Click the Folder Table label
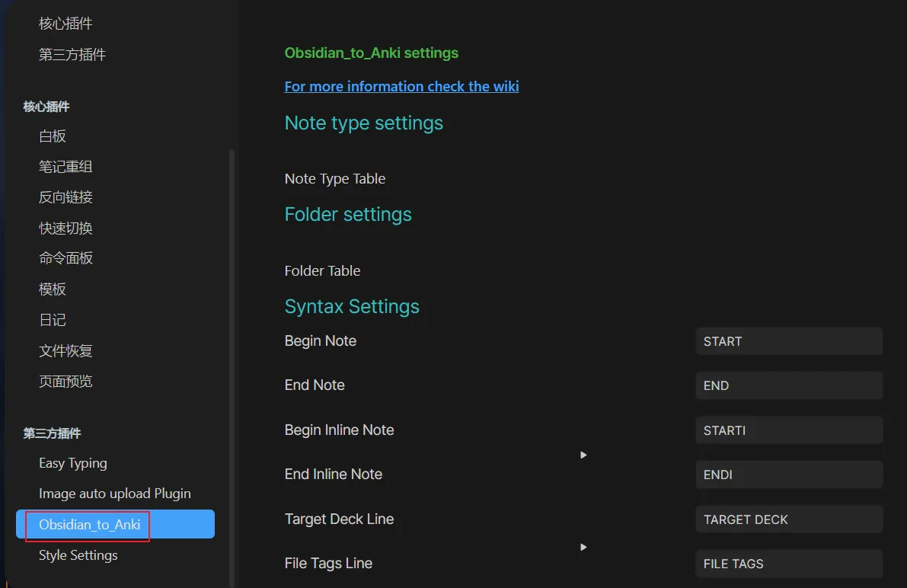Image resolution: width=907 pixels, height=588 pixels. 322,270
